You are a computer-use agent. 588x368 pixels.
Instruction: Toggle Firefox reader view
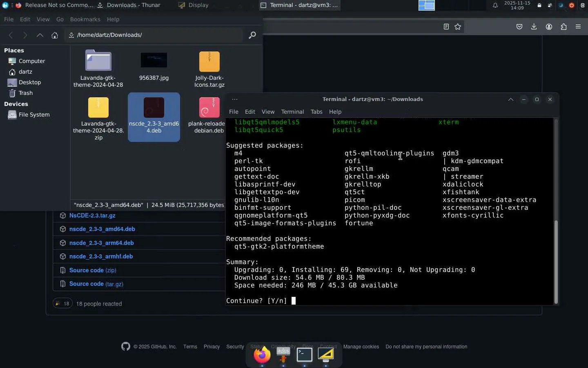point(446,27)
